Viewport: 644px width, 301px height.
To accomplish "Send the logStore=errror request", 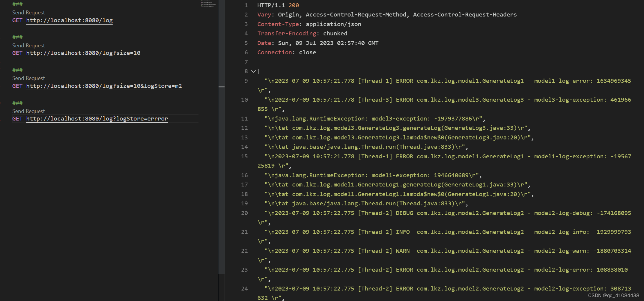I will click(x=28, y=111).
